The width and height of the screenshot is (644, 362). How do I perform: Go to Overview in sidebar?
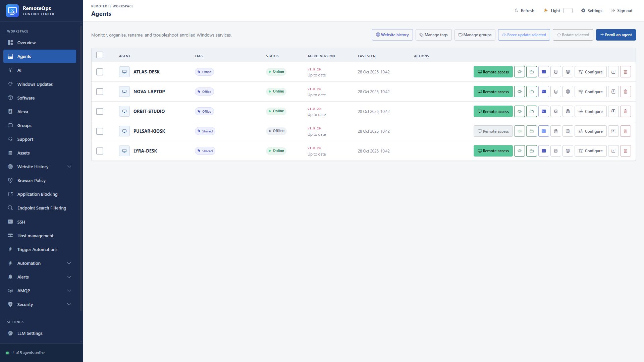pyautogui.click(x=40, y=43)
